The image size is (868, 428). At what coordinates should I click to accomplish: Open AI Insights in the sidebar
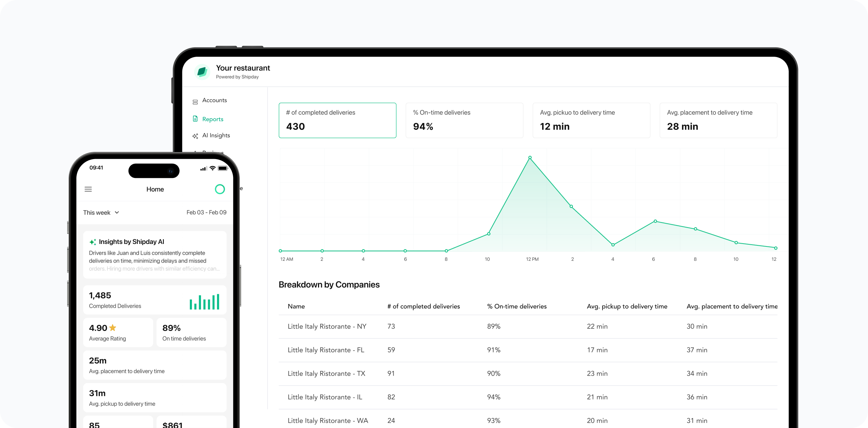[216, 136]
